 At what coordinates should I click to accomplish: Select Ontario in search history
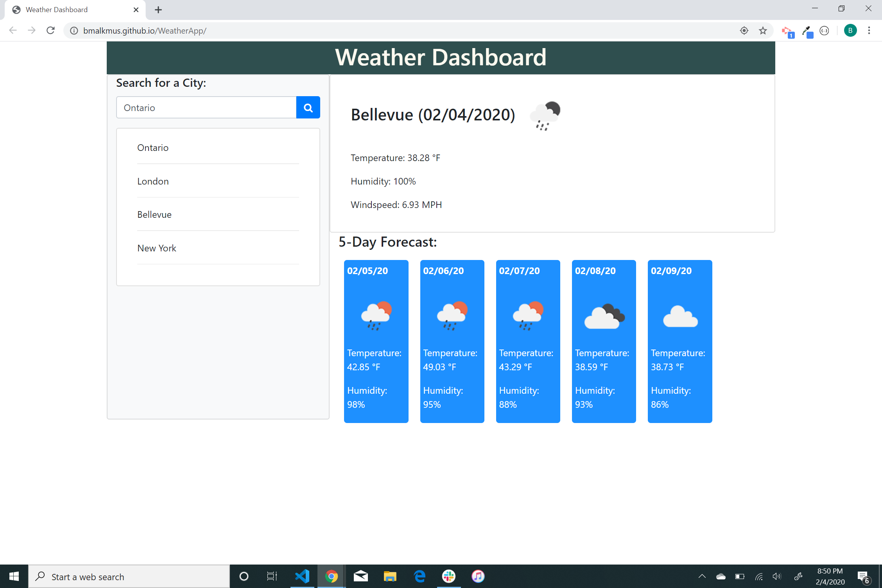coord(153,148)
